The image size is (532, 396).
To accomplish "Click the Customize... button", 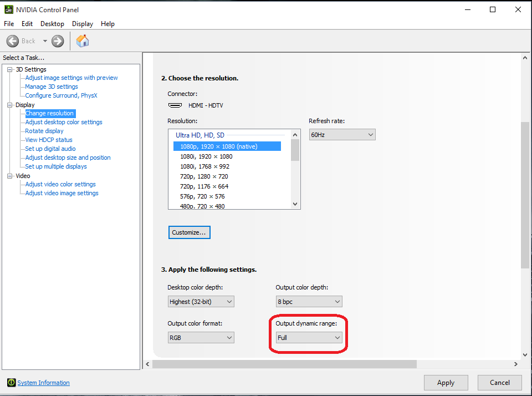I will tap(190, 232).
